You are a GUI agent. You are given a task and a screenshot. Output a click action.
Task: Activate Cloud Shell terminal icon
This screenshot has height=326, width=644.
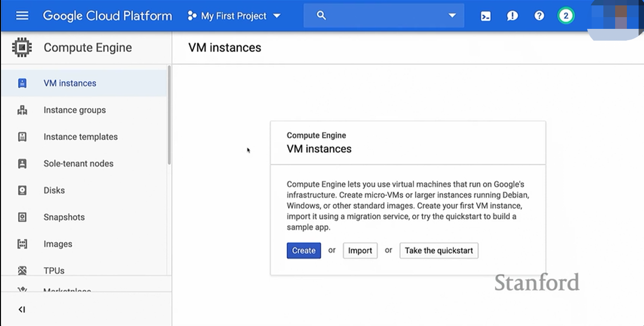485,16
